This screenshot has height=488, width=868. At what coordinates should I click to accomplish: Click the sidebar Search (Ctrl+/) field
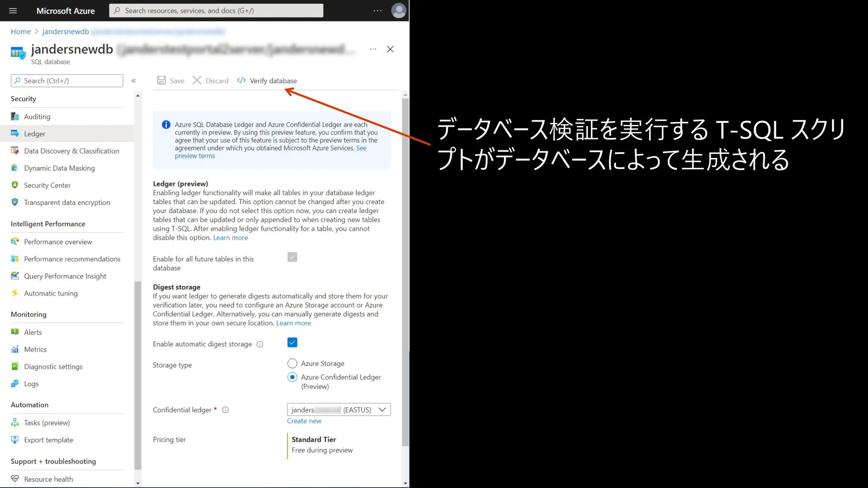(67, 80)
